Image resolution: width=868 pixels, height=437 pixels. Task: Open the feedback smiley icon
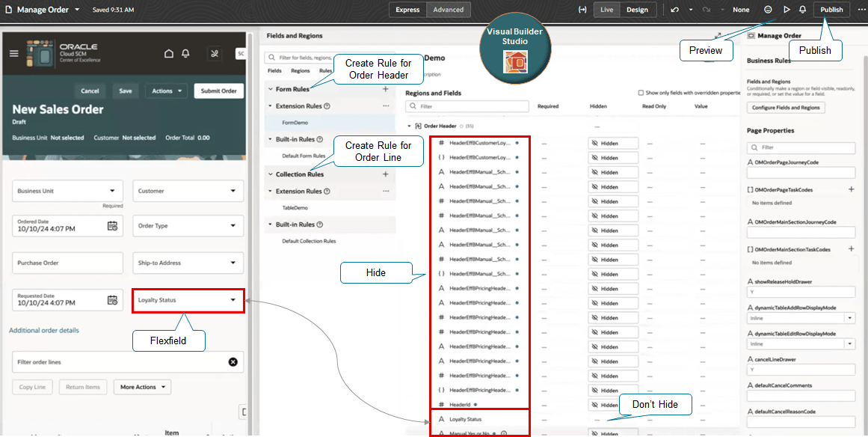point(768,10)
